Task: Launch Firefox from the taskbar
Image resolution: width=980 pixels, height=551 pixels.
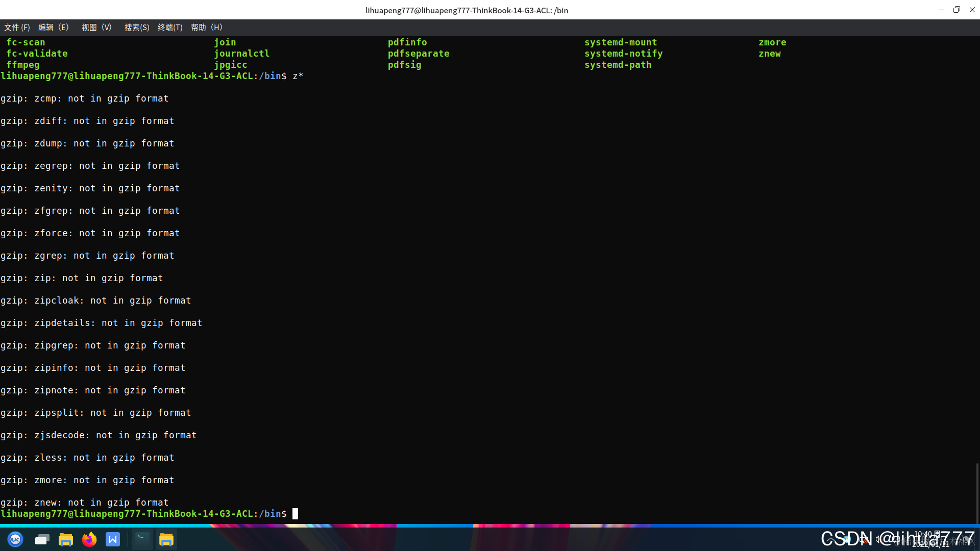Action: pos(89,539)
